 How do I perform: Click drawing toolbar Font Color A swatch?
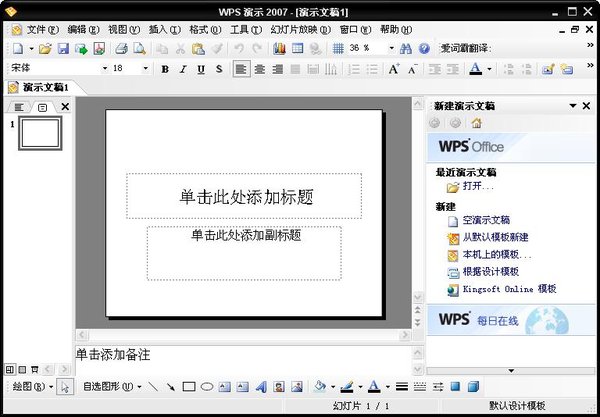click(x=374, y=387)
